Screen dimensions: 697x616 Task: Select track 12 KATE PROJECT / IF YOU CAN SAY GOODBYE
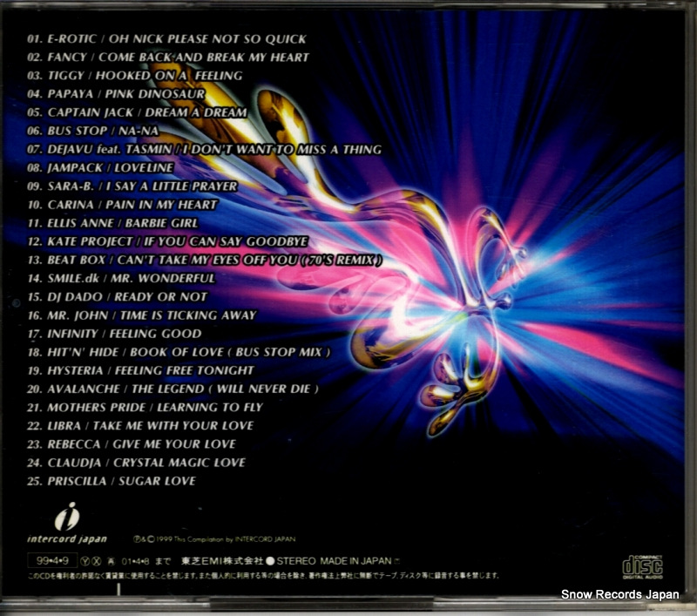[x=167, y=241]
